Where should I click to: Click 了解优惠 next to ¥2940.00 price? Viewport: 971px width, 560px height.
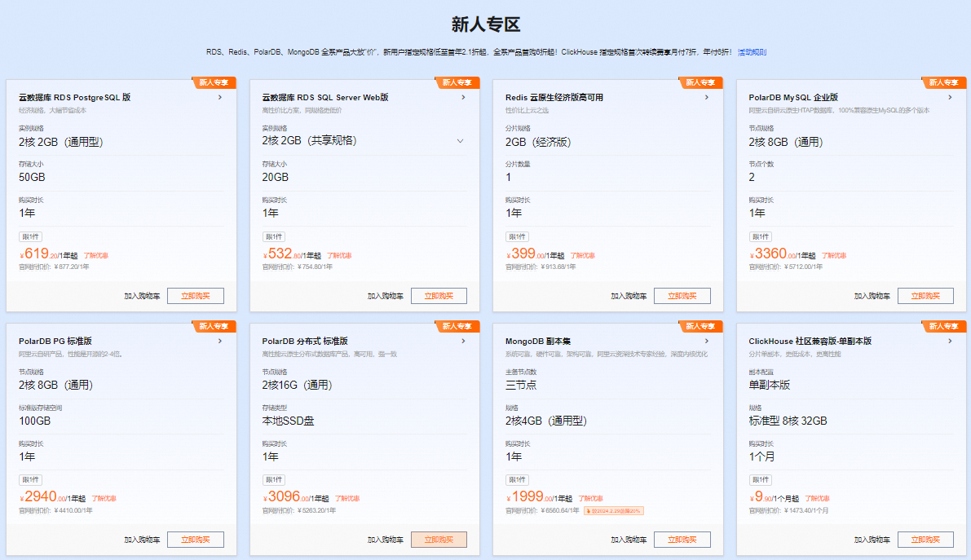click(104, 498)
